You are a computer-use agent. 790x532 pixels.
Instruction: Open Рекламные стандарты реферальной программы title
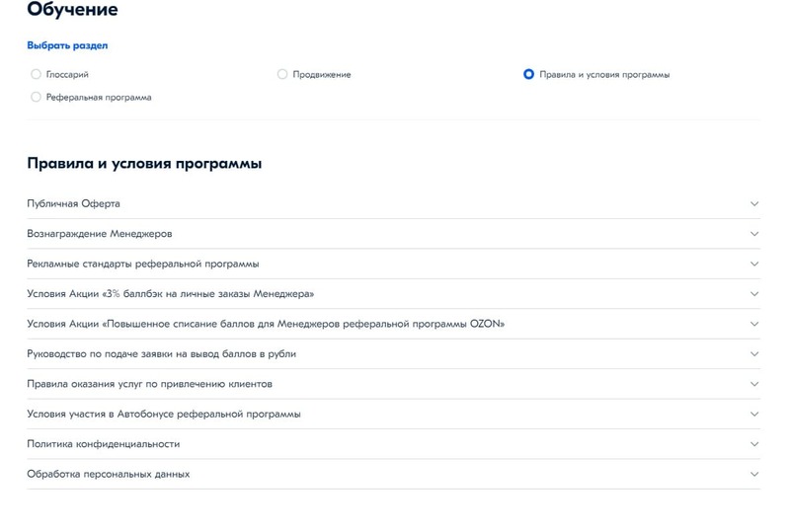[x=143, y=265]
